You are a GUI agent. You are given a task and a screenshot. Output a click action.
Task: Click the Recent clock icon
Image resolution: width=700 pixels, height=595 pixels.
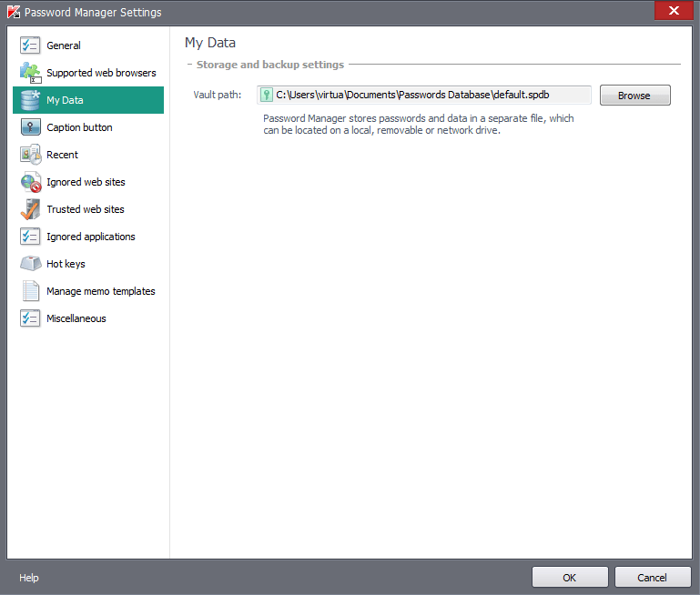point(30,155)
